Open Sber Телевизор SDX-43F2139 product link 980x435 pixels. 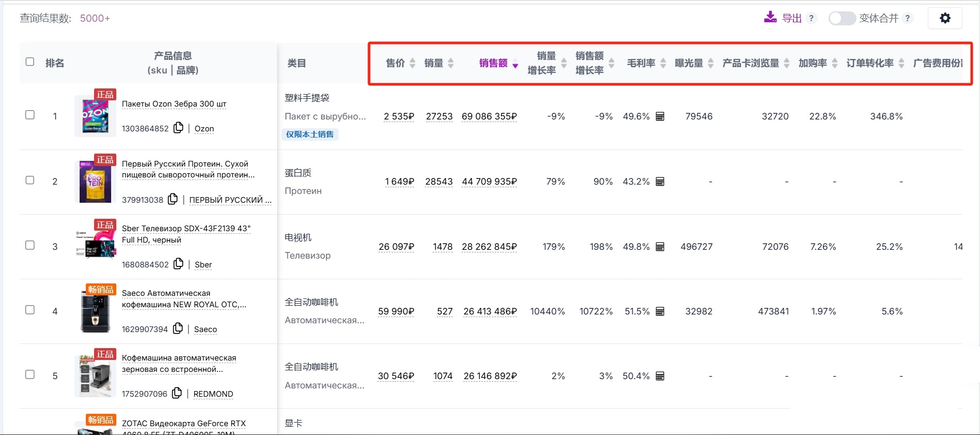186,234
